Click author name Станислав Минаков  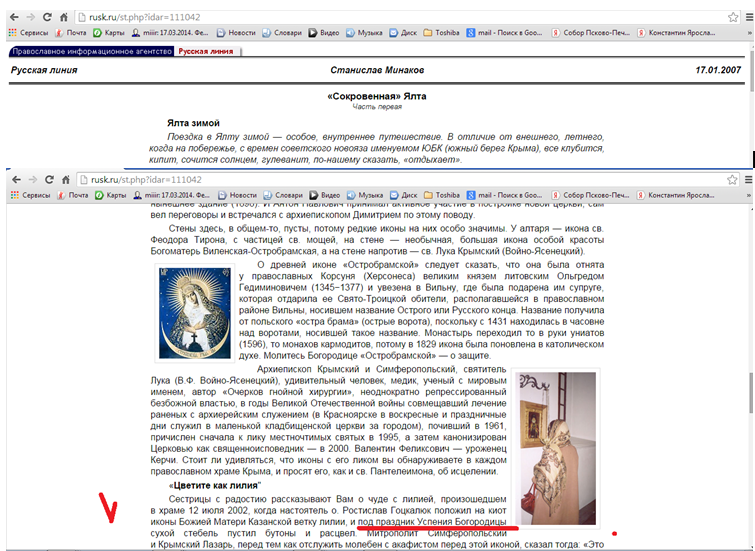(377, 70)
